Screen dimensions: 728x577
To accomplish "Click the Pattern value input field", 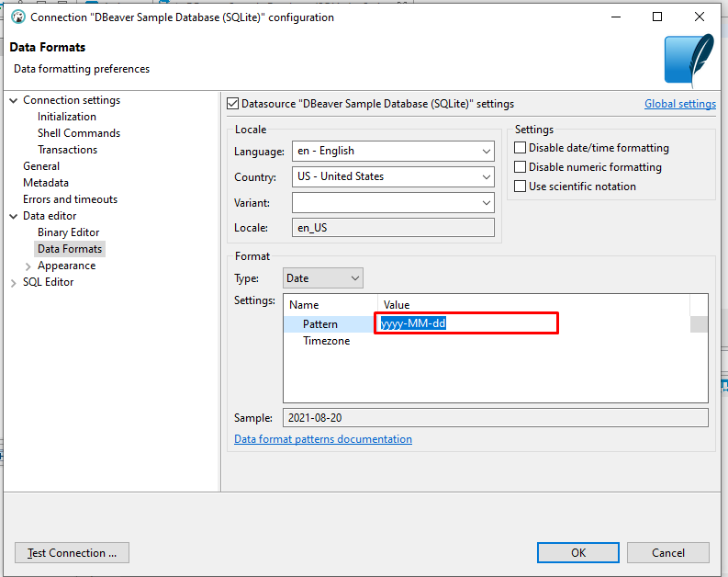I will [x=466, y=322].
